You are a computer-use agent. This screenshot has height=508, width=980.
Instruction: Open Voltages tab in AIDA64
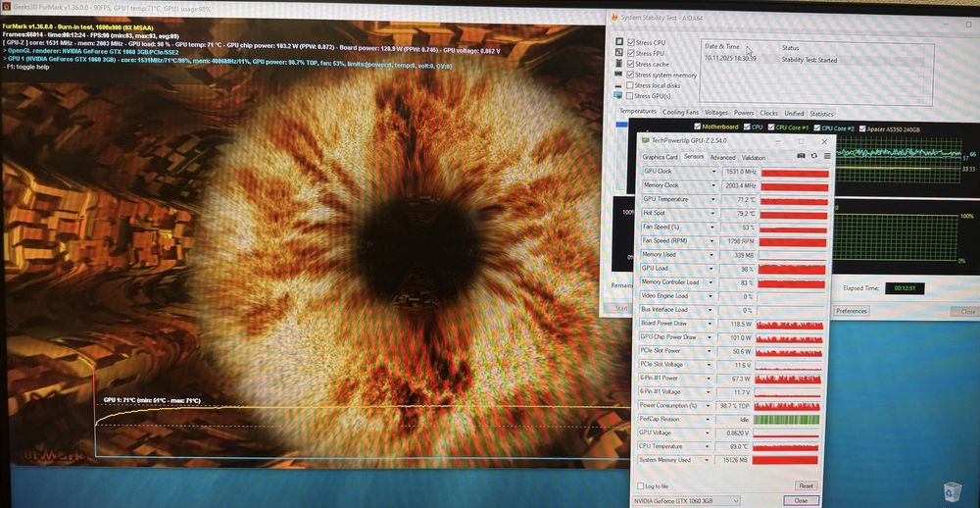coord(715,113)
